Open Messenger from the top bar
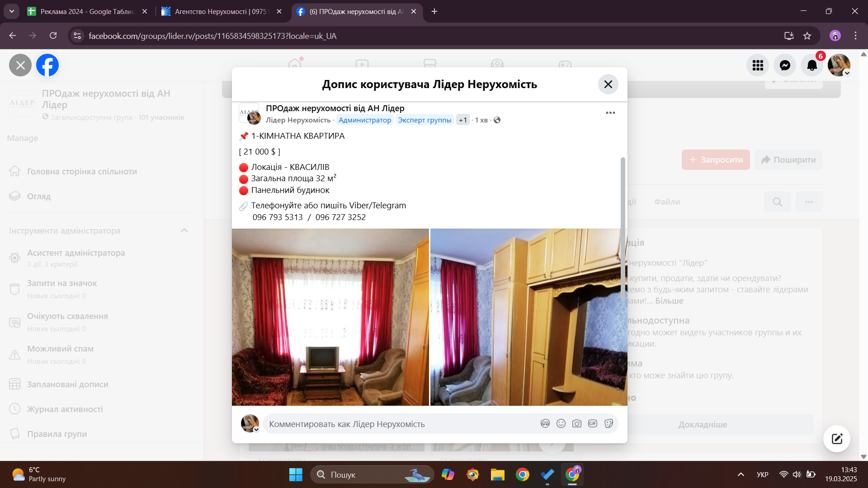The width and height of the screenshot is (868, 488). [785, 66]
